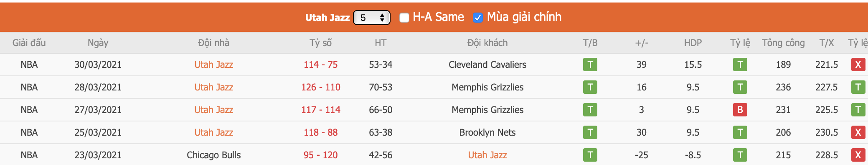
Task: Uncheck the Mùa giải chính checkbox
Action: point(477,18)
